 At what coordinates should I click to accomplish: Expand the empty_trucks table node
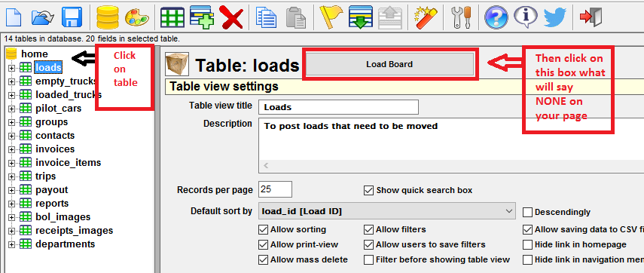click(11, 81)
